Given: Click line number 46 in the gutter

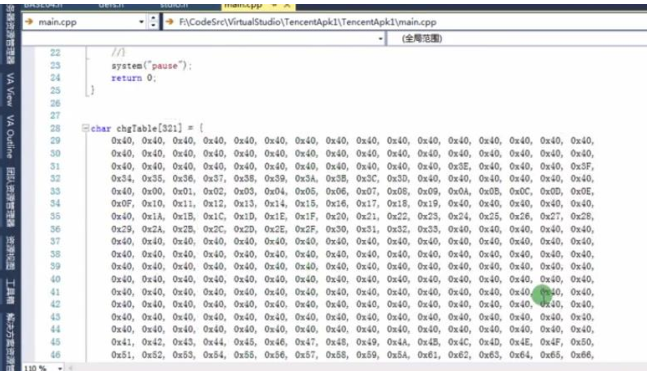Looking at the screenshot, I should click(x=55, y=354).
